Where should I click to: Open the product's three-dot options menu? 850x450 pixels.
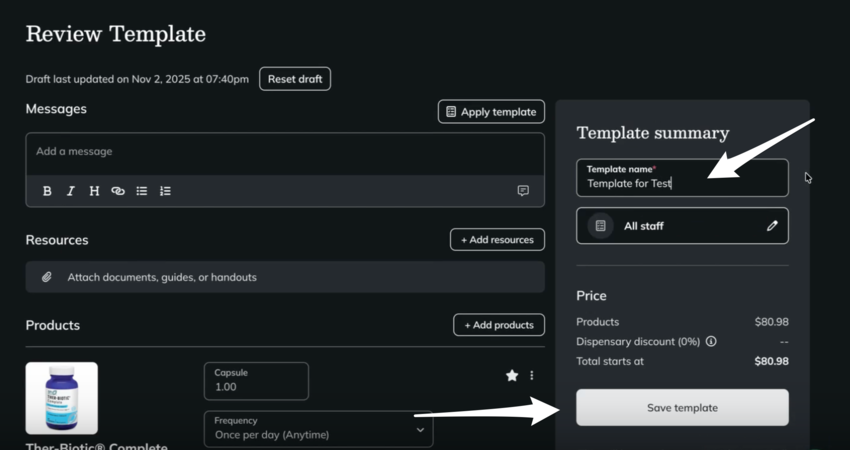pos(532,375)
